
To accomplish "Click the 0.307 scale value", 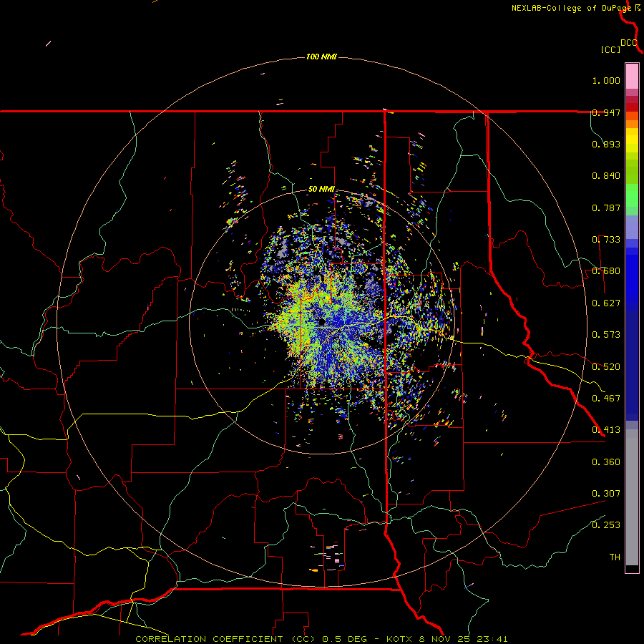I will click(606, 494).
